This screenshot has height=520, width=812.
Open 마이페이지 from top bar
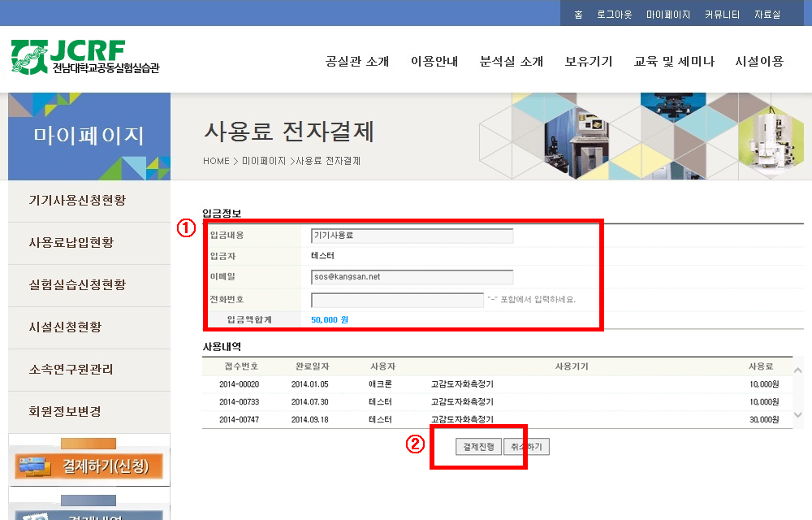(x=668, y=15)
